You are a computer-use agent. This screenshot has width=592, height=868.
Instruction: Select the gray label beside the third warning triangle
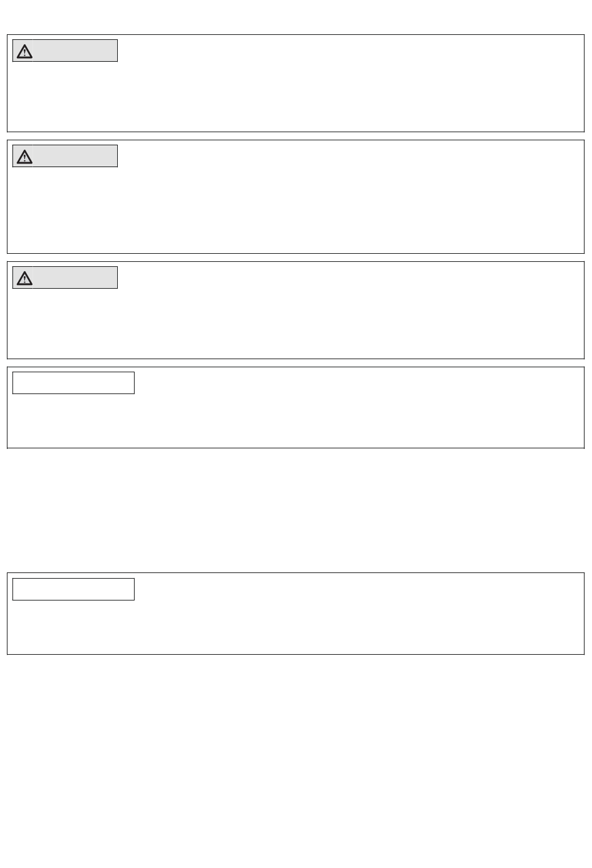click(x=75, y=278)
